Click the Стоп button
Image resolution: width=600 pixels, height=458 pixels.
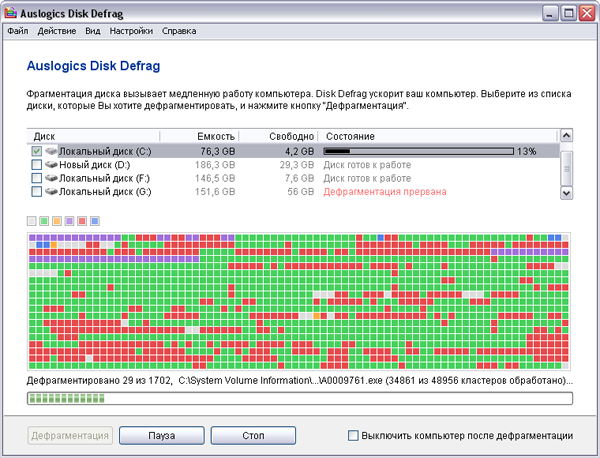[253, 435]
